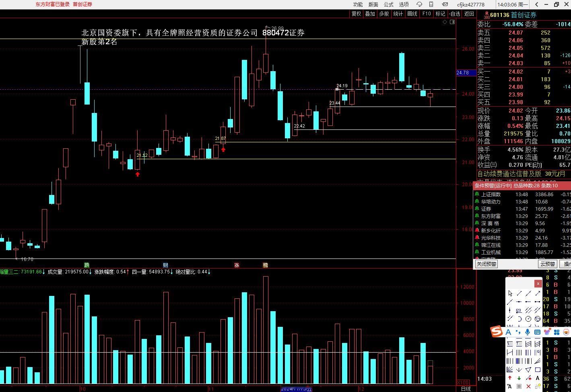Click the Sogou input method S logo
Viewport: 571px width, 392px height.
[x=497, y=332]
